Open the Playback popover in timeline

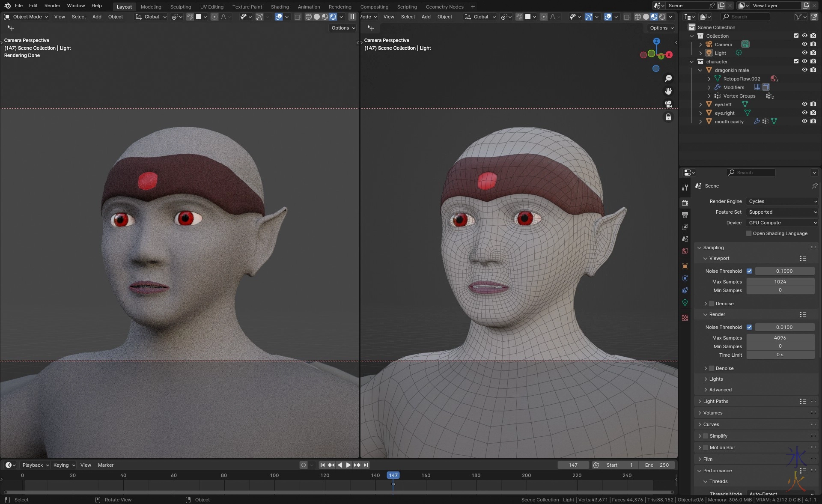tap(36, 465)
